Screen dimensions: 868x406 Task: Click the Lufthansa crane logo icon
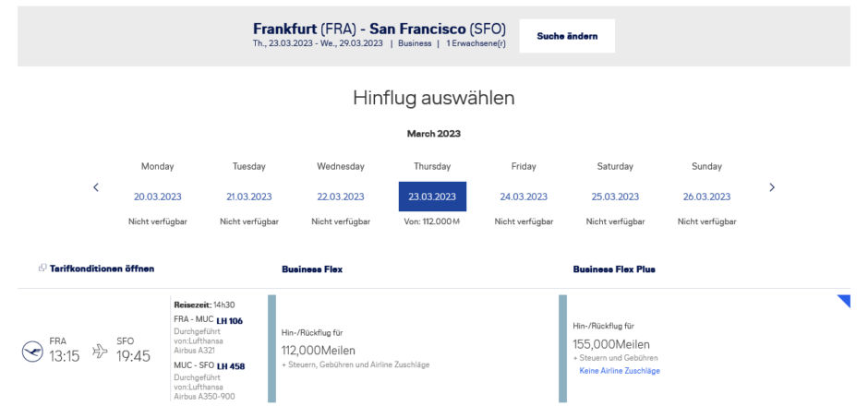coord(32,352)
